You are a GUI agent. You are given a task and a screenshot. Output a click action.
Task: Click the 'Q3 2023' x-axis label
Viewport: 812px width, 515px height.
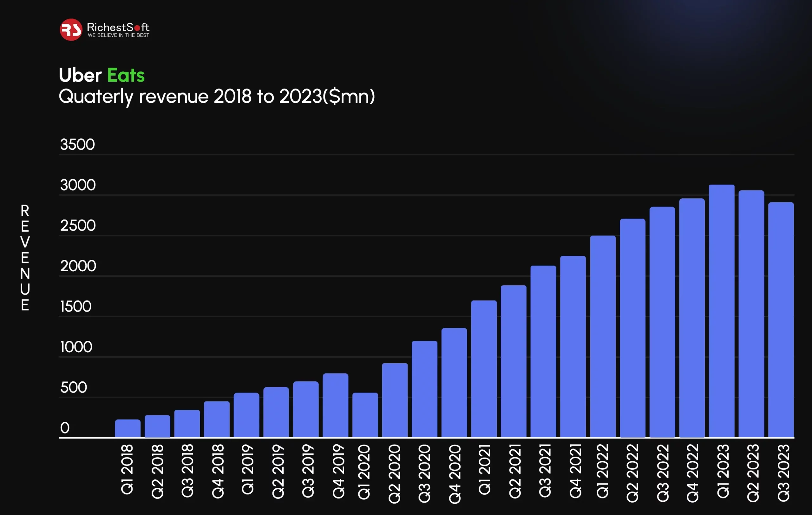[x=784, y=472]
